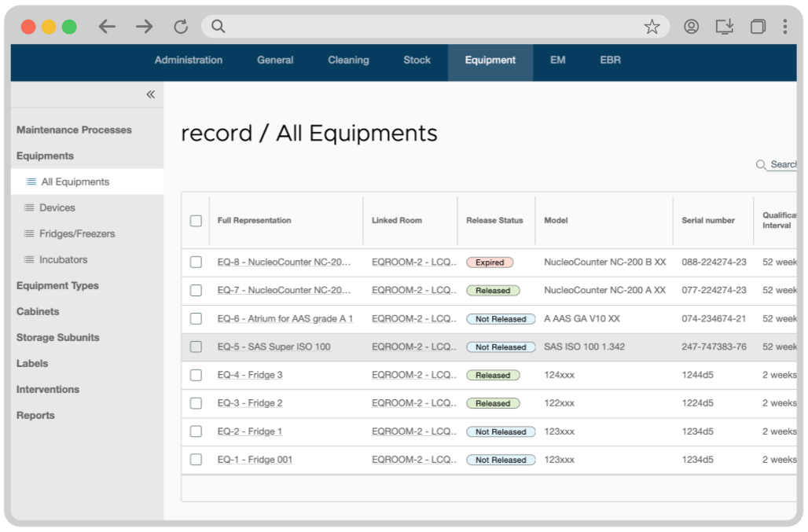Open the browser downloads icon
Image resolution: width=808 pixels, height=532 pixels.
[x=724, y=27]
